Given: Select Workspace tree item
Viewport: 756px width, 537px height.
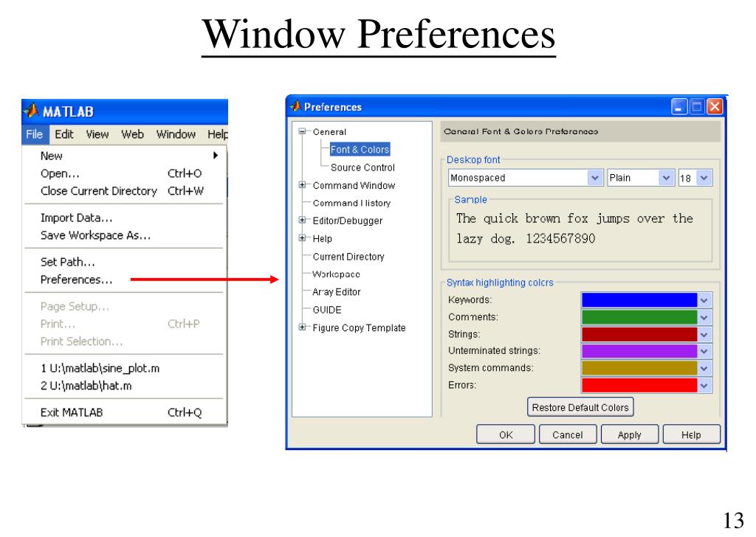Looking at the screenshot, I should point(336,274).
